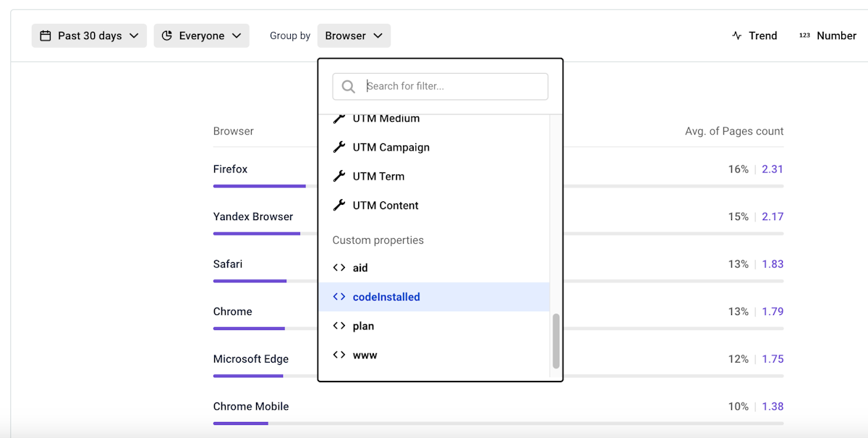Screen dimensions: 868x438
Task: Click the dropdown list scrollbar thumb
Action: pyautogui.click(x=556, y=341)
